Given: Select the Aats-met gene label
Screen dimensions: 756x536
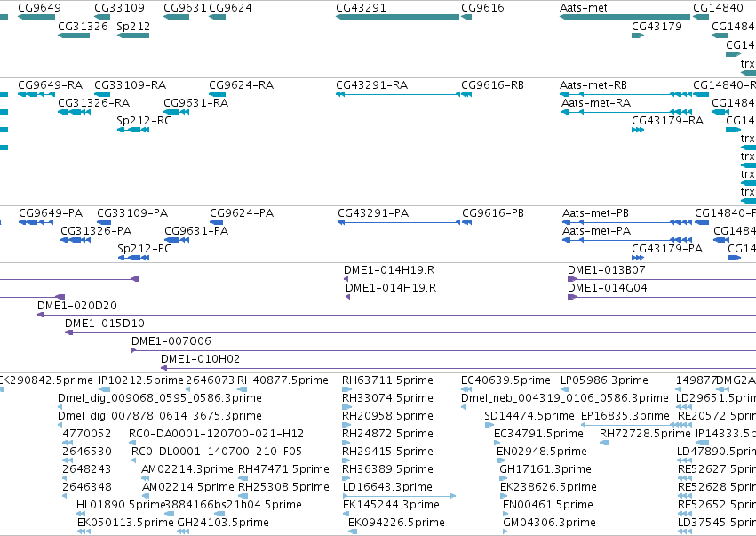Looking at the screenshot, I should 584,8.
